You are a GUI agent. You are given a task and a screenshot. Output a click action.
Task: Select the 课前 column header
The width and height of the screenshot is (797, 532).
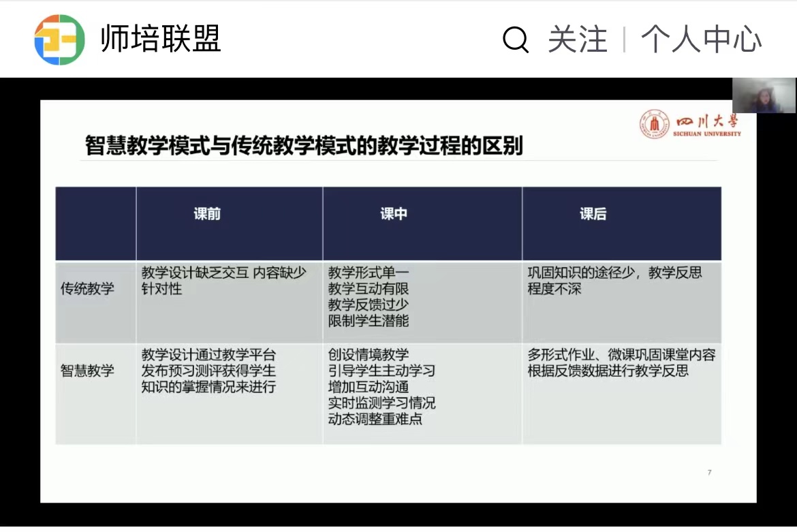207,214
